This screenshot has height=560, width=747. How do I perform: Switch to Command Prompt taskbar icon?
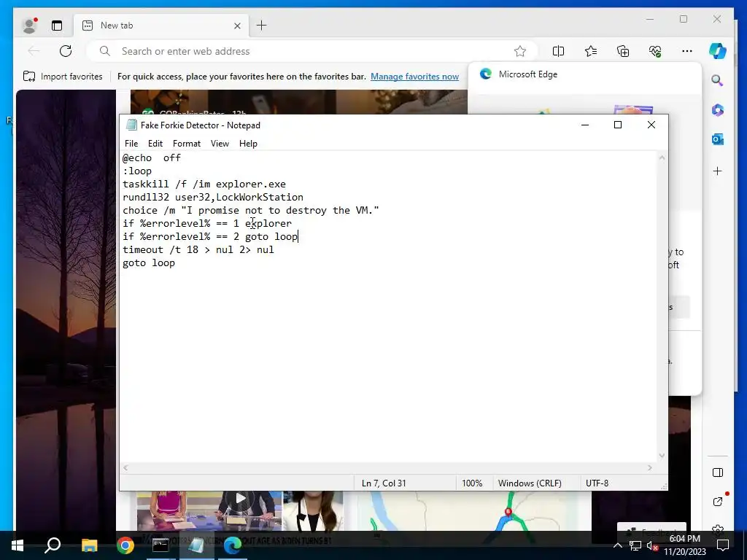160,545
